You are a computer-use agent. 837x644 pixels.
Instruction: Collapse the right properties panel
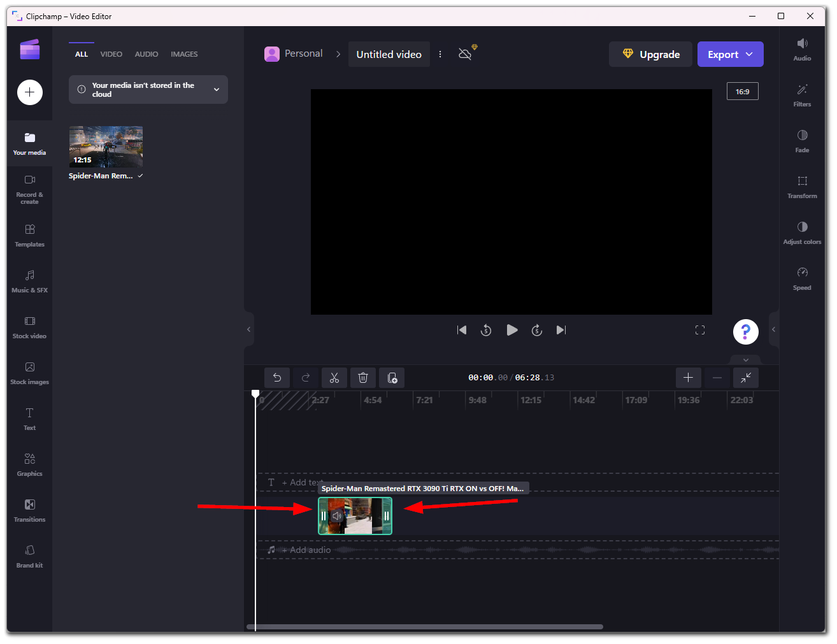(x=774, y=329)
